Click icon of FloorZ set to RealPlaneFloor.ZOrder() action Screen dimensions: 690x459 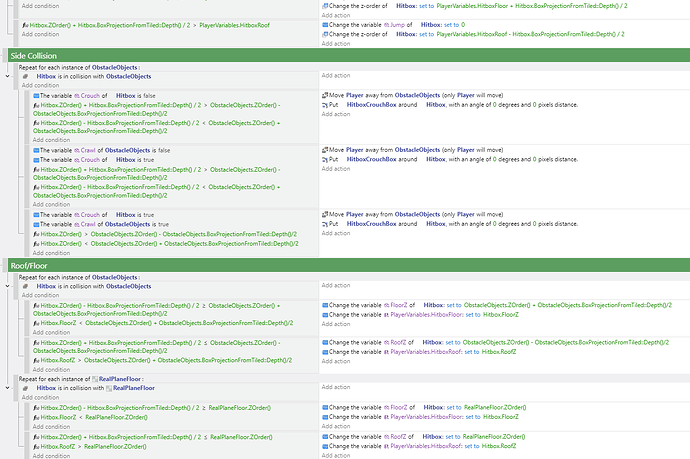click(x=325, y=408)
